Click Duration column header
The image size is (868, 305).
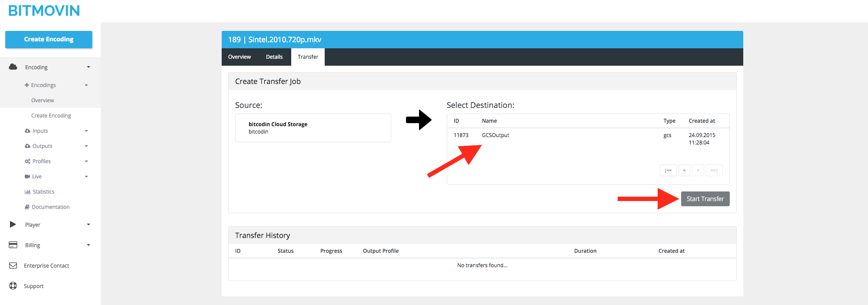(585, 251)
